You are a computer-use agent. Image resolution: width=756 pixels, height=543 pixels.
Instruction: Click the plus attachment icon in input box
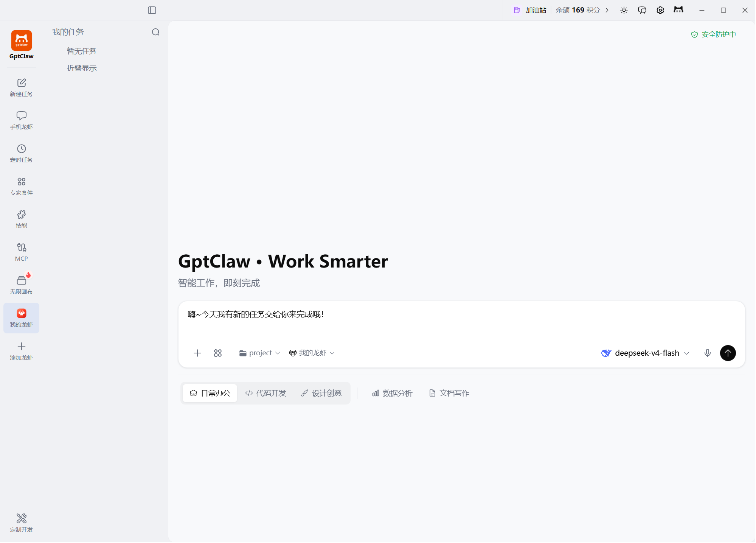(x=197, y=353)
